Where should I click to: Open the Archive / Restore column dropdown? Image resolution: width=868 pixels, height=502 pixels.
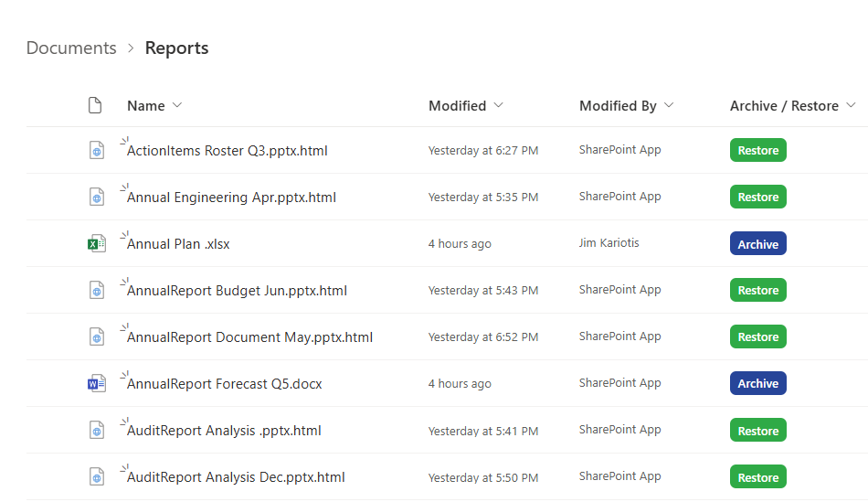click(x=851, y=106)
